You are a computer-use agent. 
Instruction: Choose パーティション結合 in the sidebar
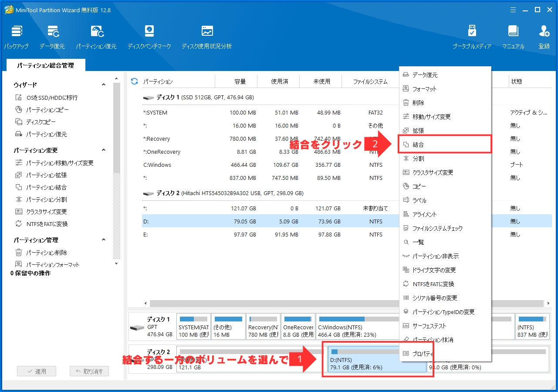click(41, 187)
